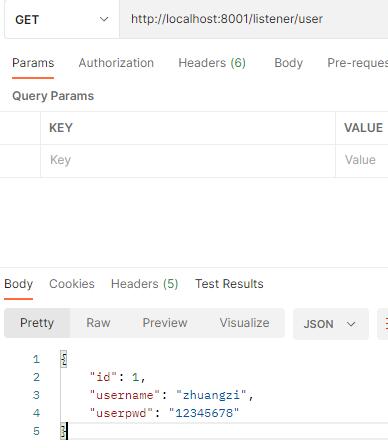Select the response Body tab
The image size is (388, 448).
18,284
